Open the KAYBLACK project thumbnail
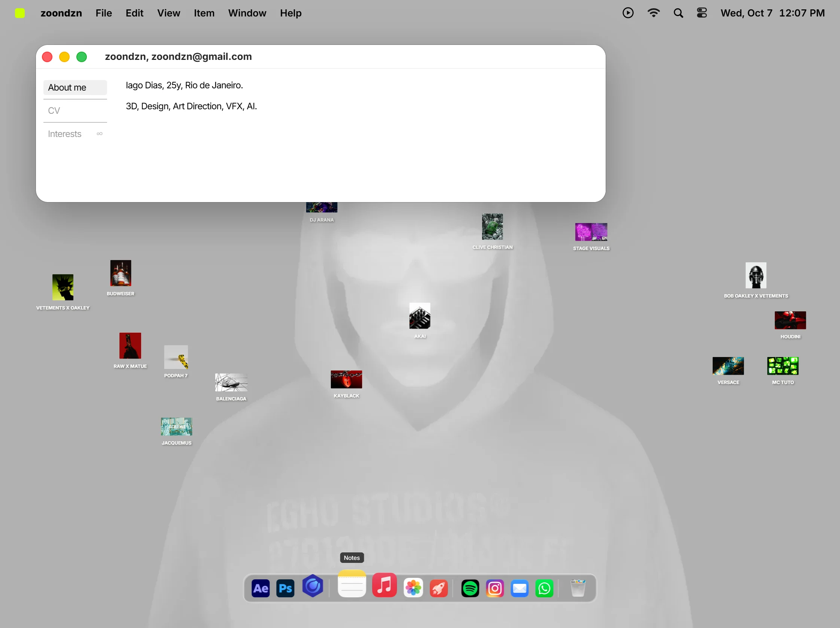This screenshot has width=840, height=628. pyautogui.click(x=346, y=379)
